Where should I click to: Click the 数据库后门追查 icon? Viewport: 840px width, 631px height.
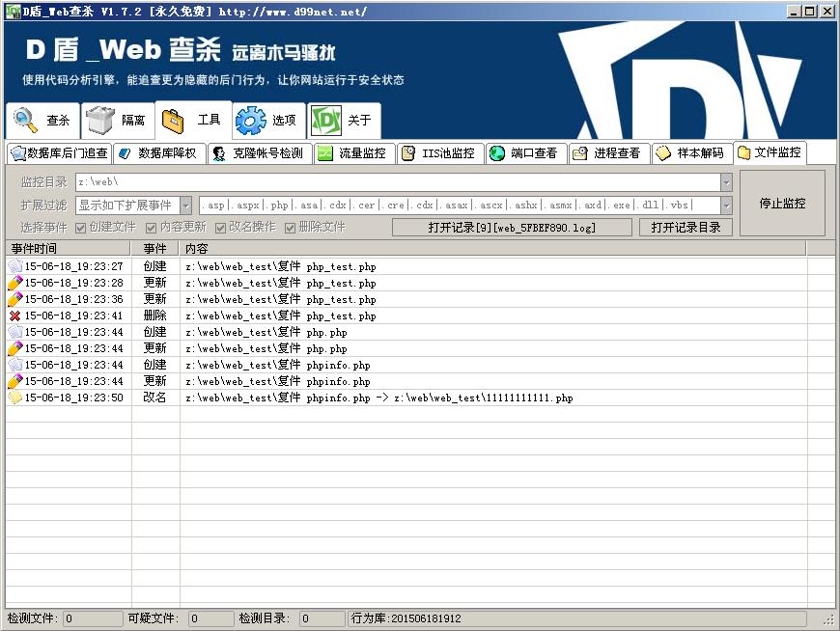(18, 153)
